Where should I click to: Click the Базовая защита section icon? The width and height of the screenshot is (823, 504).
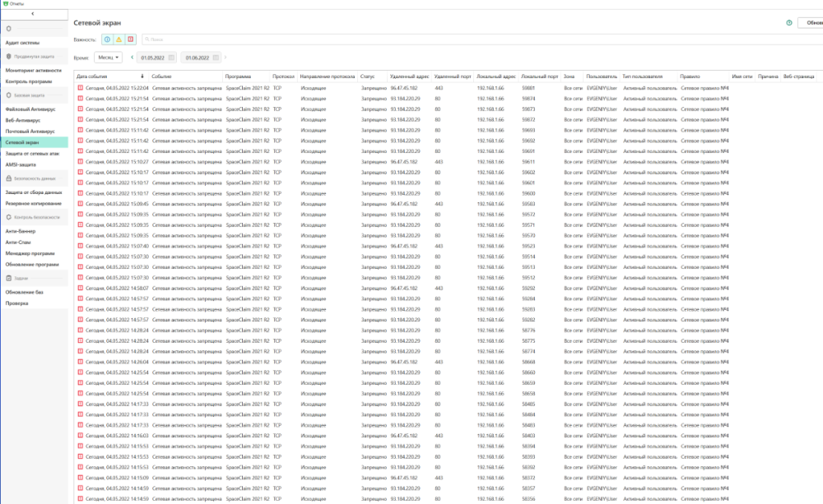(x=8, y=95)
